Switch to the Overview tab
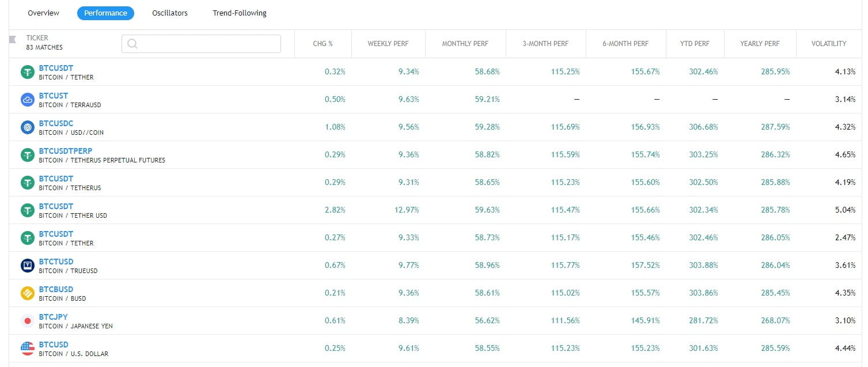The height and width of the screenshot is (367, 868). tap(43, 13)
